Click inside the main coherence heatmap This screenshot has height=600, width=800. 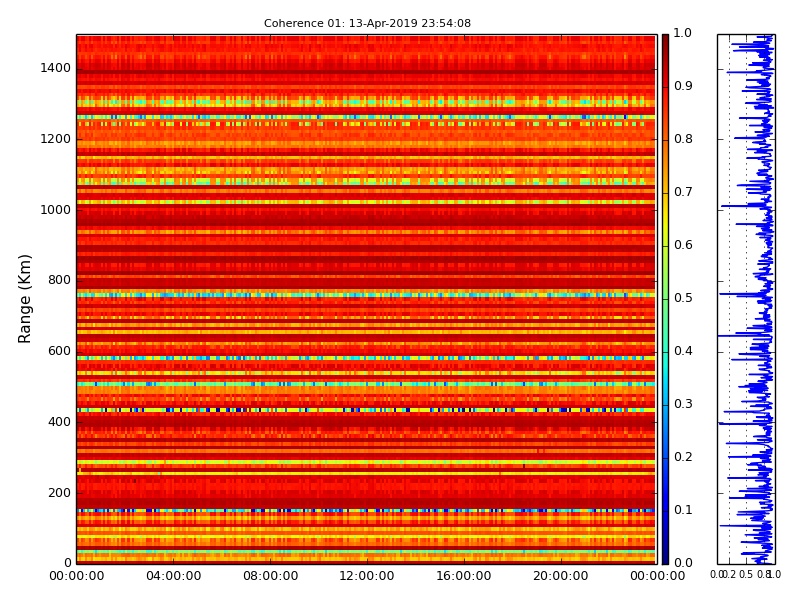(x=366, y=300)
